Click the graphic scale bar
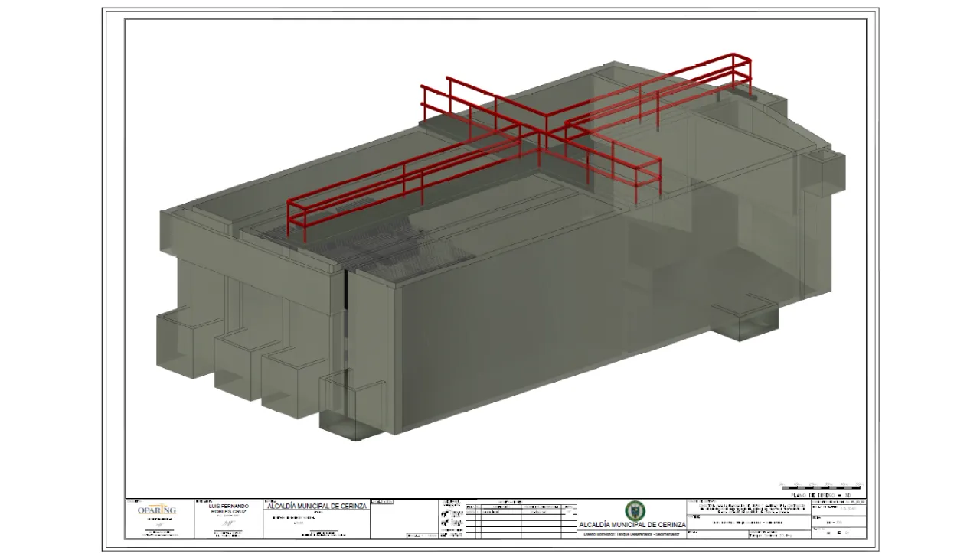This screenshot has width=980, height=557. 819,486
